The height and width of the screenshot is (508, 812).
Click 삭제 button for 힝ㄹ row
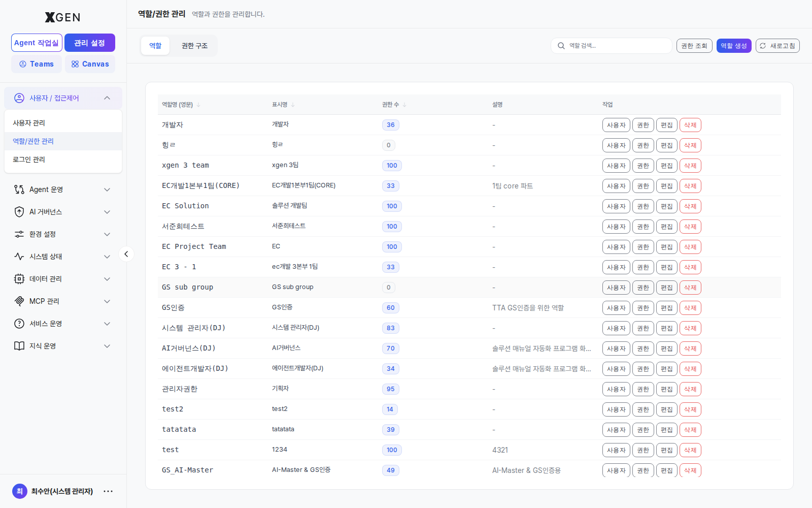tap(690, 145)
